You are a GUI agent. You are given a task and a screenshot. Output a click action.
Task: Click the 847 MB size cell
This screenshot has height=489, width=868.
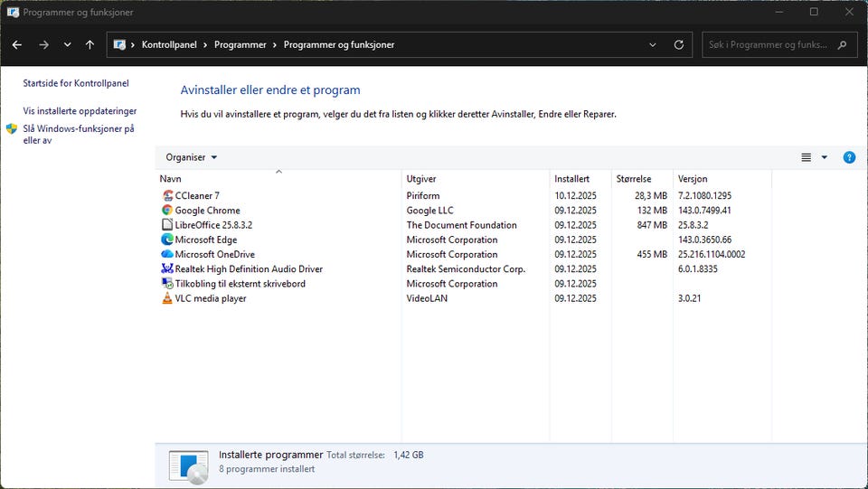click(652, 224)
